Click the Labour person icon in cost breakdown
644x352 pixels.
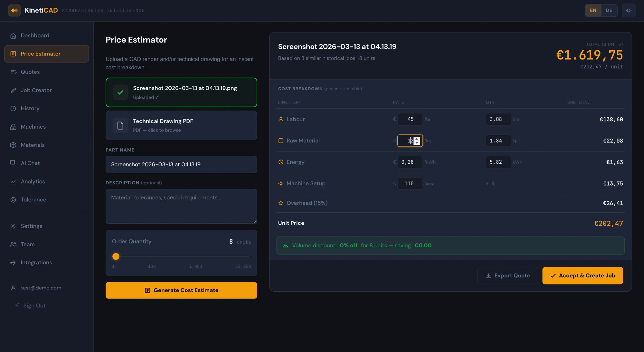pos(280,119)
